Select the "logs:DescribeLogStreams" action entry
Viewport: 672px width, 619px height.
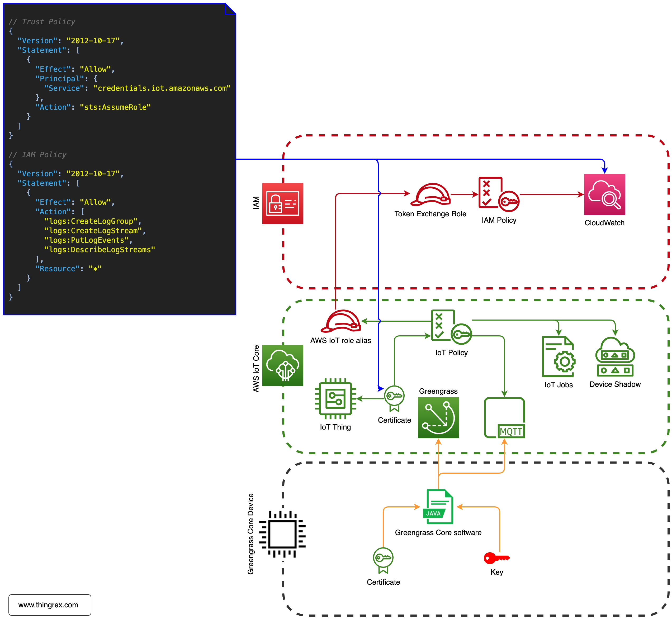click(100, 250)
